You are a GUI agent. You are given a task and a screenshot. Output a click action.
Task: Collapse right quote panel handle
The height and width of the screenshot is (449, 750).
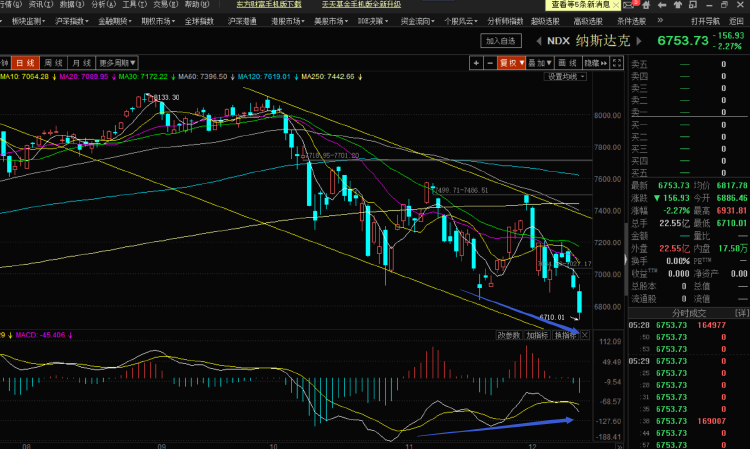[625, 260]
